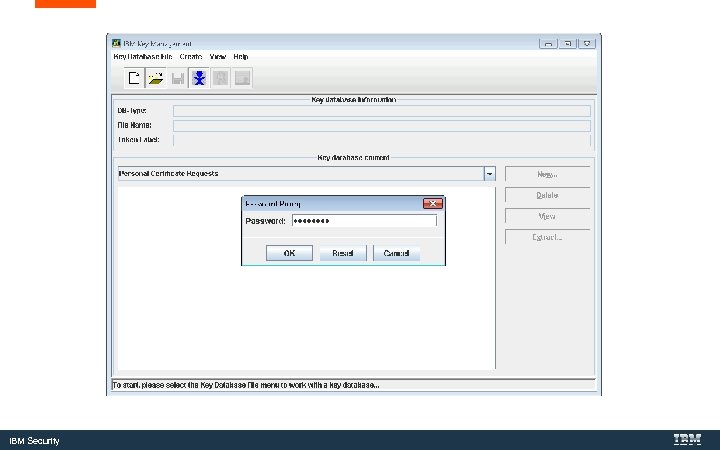
Task: Click the Extract... button
Action: coord(547,237)
